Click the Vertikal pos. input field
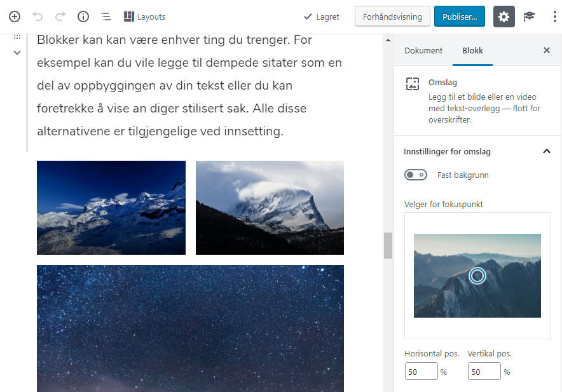The image size is (562, 392). tap(484, 372)
